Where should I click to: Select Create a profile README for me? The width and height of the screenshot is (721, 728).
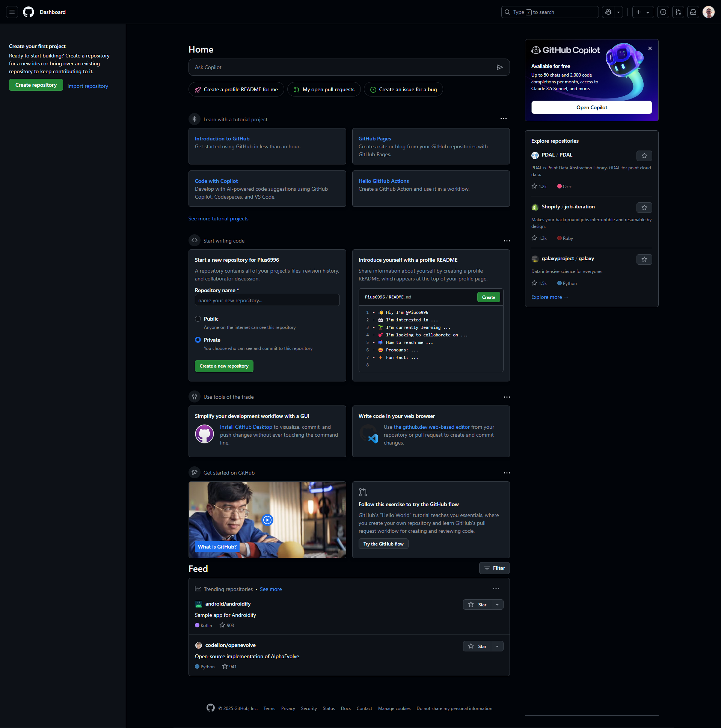(x=236, y=89)
